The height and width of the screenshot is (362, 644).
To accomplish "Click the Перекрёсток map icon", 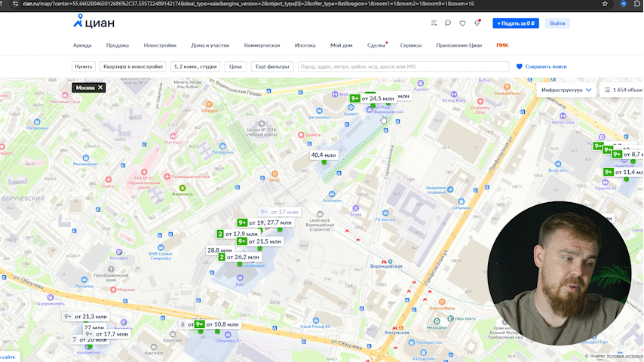I will tap(411, 342).
